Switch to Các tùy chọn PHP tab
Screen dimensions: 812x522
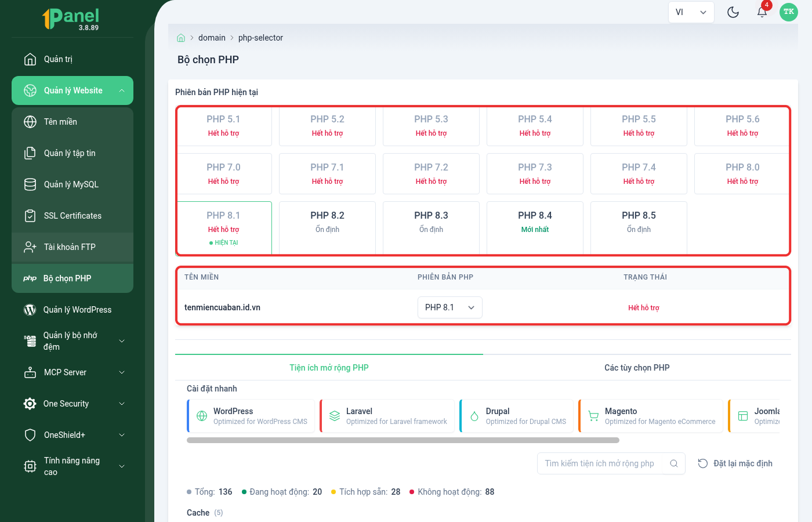click(637, 368)
